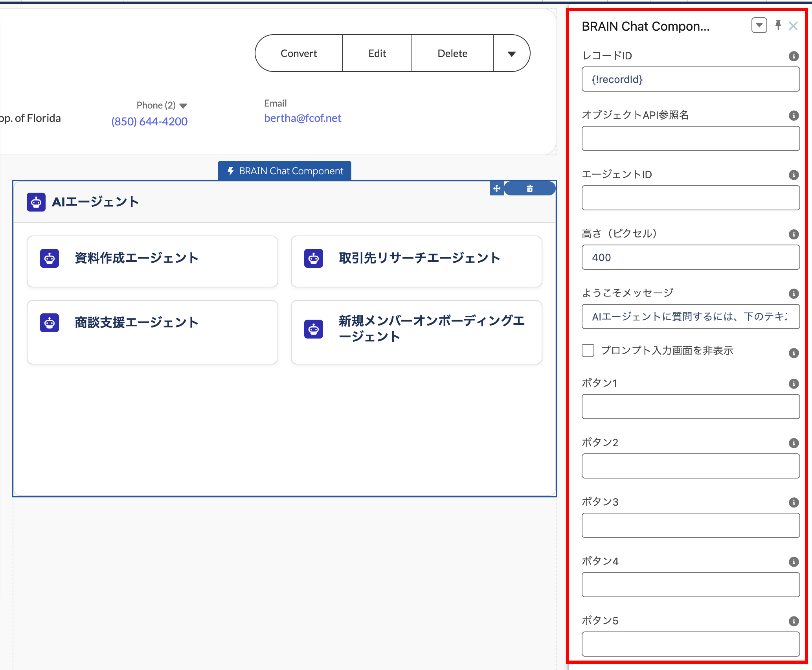The width and height of the screenshot is (812, 670).
Task: Show info tooltip for エージェントID
Action: (x=794, y=175)
